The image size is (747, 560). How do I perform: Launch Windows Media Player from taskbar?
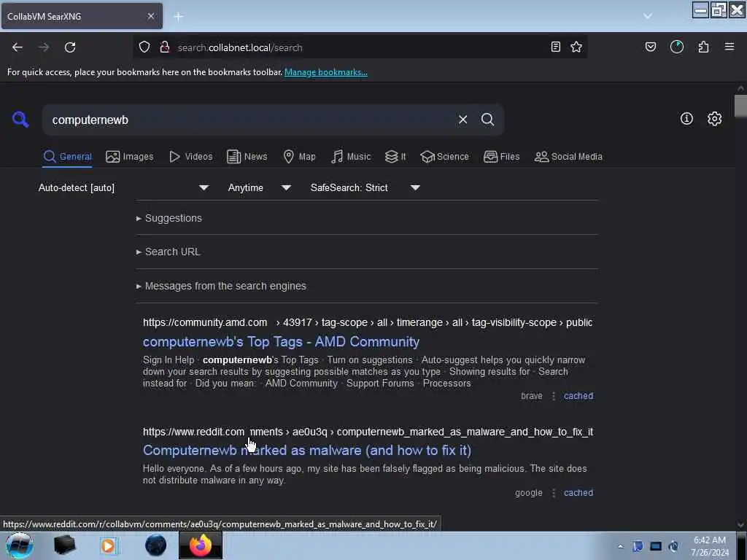click(108, 545)
